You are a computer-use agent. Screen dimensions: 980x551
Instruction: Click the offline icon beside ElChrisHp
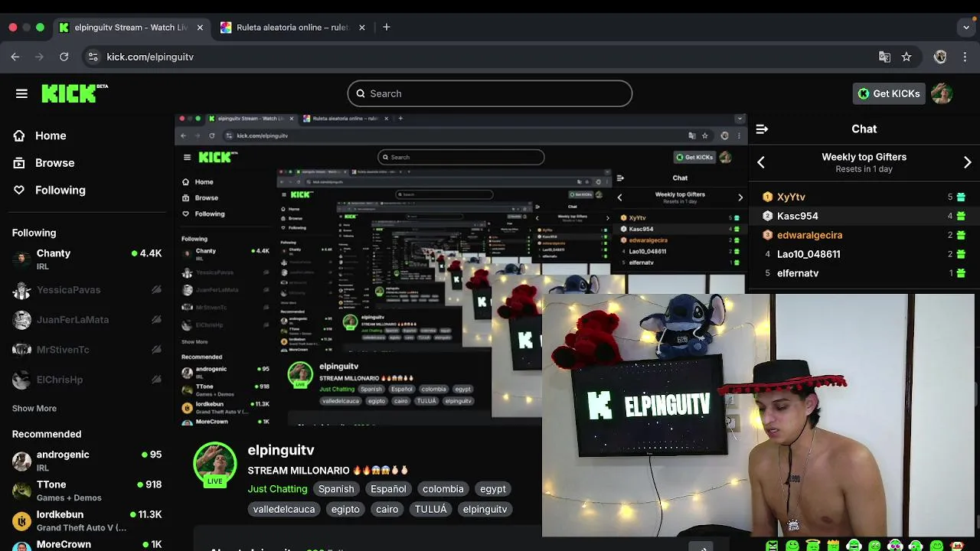click(x=156, y=379)
